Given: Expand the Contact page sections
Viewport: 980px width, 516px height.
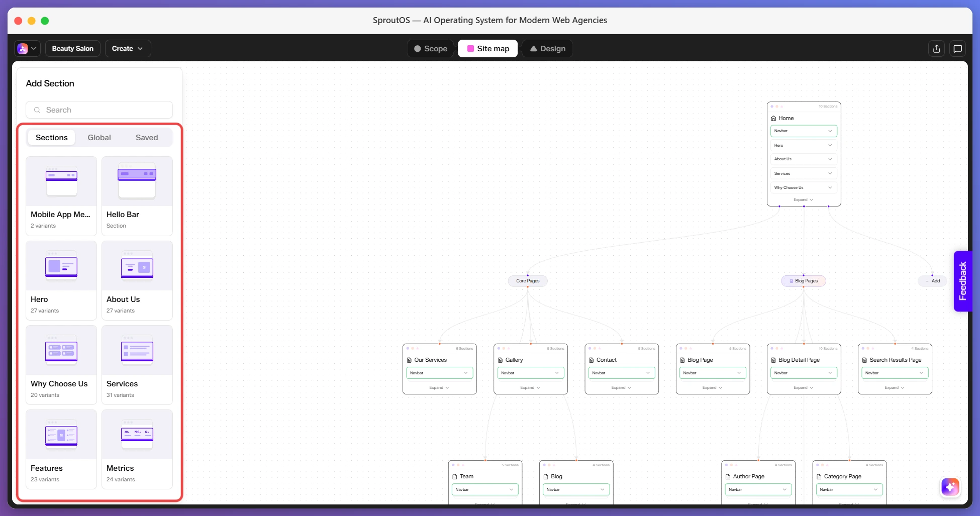Looking at the screenshot, I should click(621, 388).
